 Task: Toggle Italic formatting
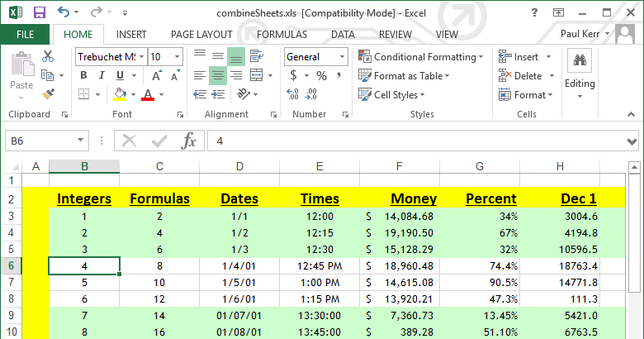[x=102, y=75]
